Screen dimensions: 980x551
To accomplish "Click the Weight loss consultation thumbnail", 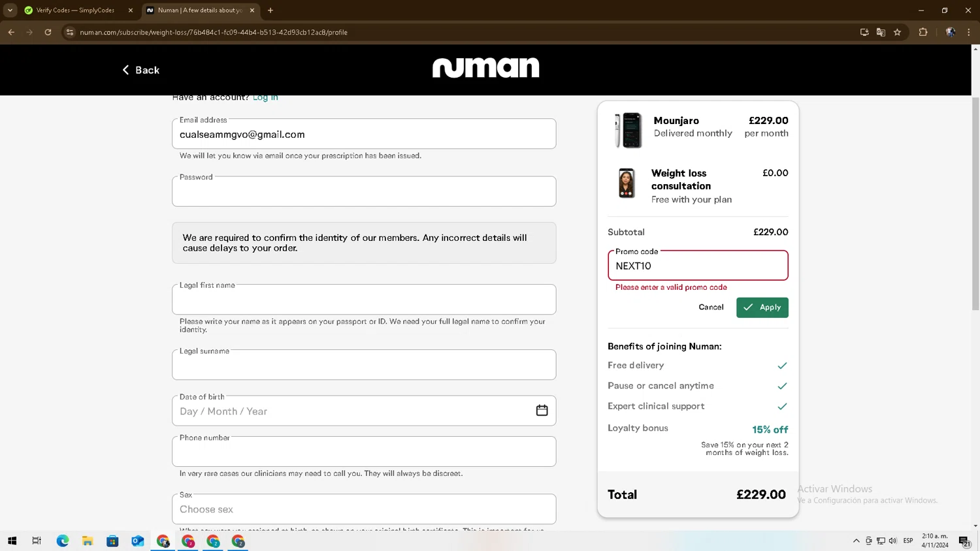I will coord(627,183).
